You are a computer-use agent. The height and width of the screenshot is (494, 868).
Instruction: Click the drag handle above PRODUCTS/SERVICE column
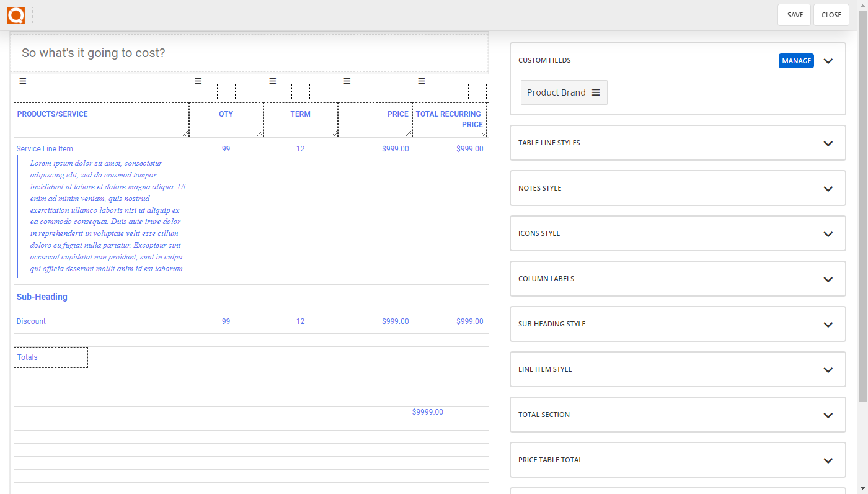pos(22,81)
